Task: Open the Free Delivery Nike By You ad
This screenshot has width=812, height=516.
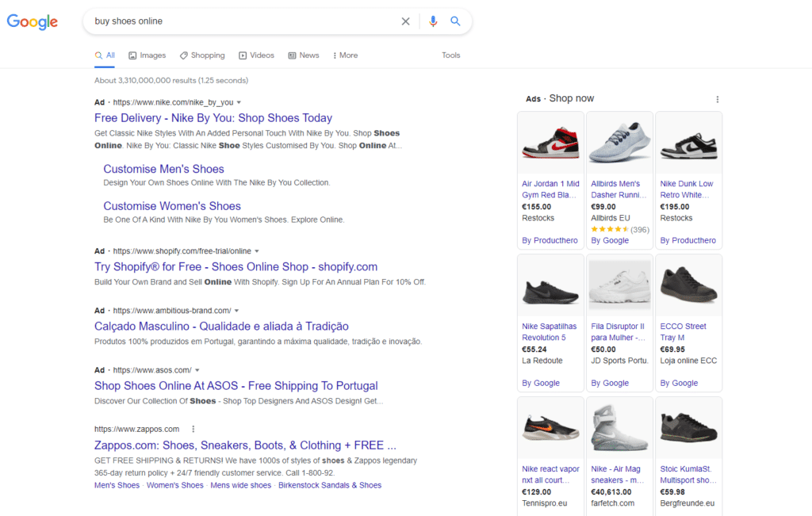Action: tap(213, 118)
